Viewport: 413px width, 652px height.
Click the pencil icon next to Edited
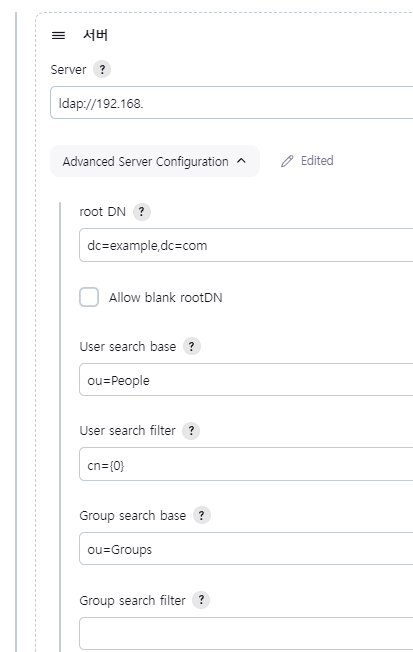[x=287, y=161]
